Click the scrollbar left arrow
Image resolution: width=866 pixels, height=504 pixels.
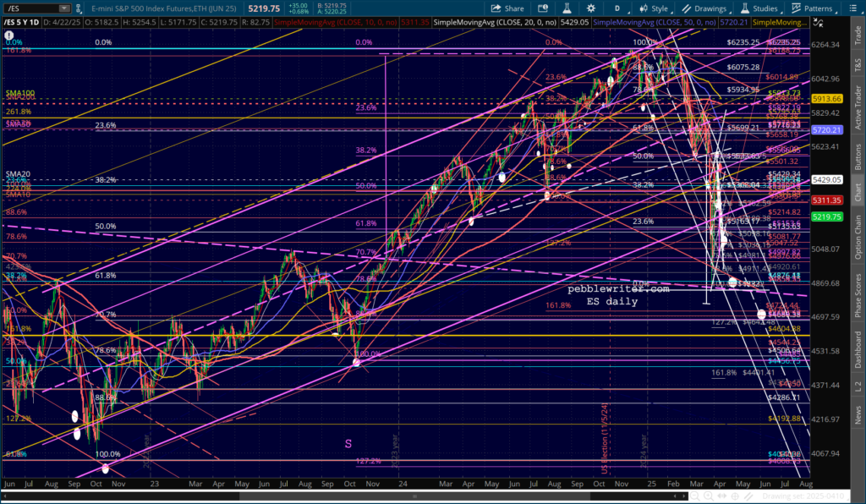[x=6, y=496]
